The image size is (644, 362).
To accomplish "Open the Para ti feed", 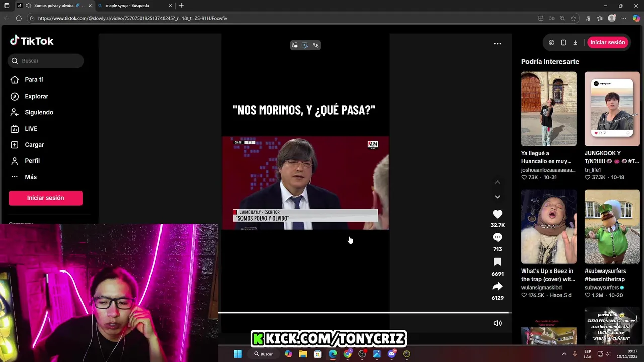I will coord(27,79).
